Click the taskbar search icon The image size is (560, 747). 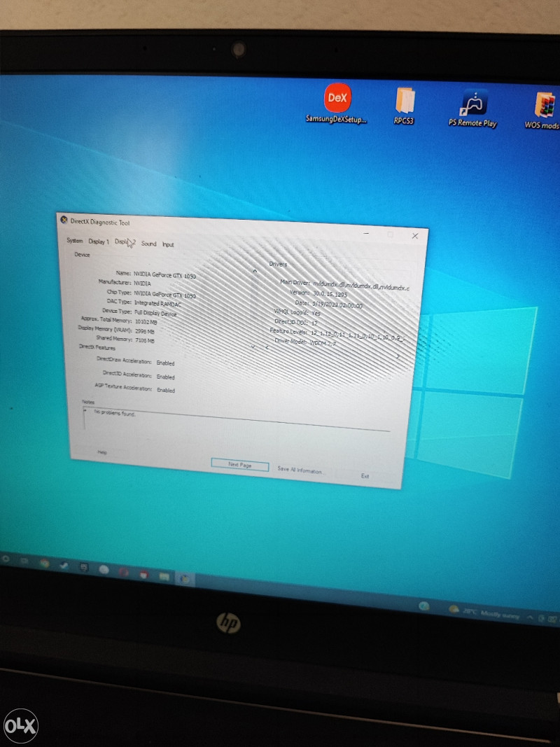click(x=6, y=559)
